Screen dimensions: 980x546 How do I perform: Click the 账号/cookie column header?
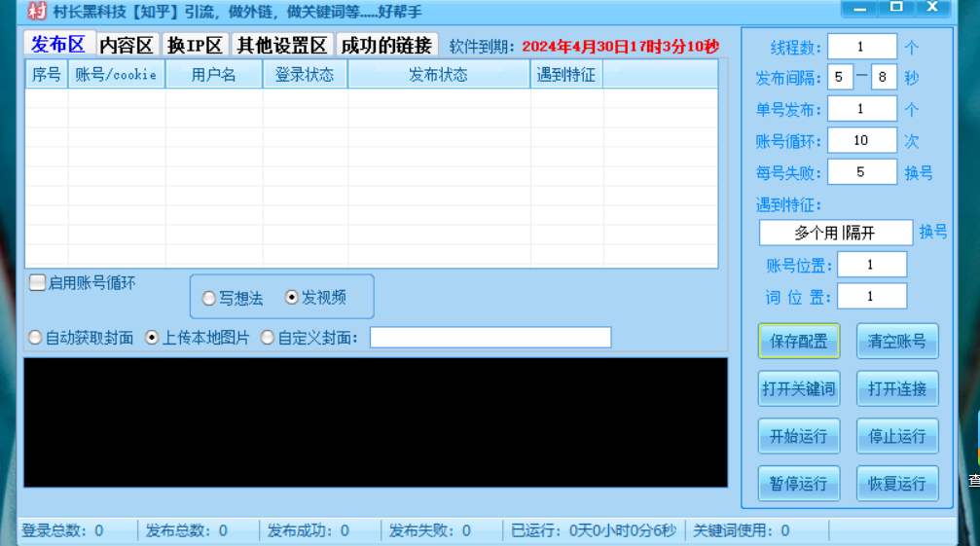(116, 74)
